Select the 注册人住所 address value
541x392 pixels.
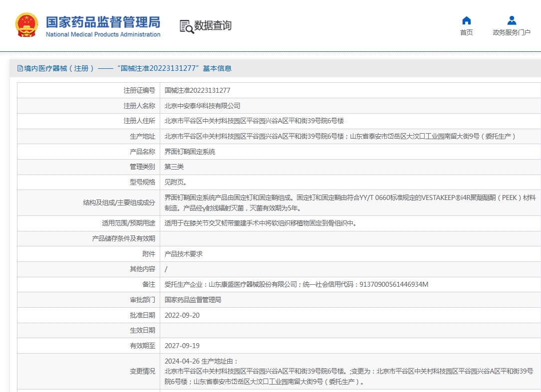[x=255, y=121]
